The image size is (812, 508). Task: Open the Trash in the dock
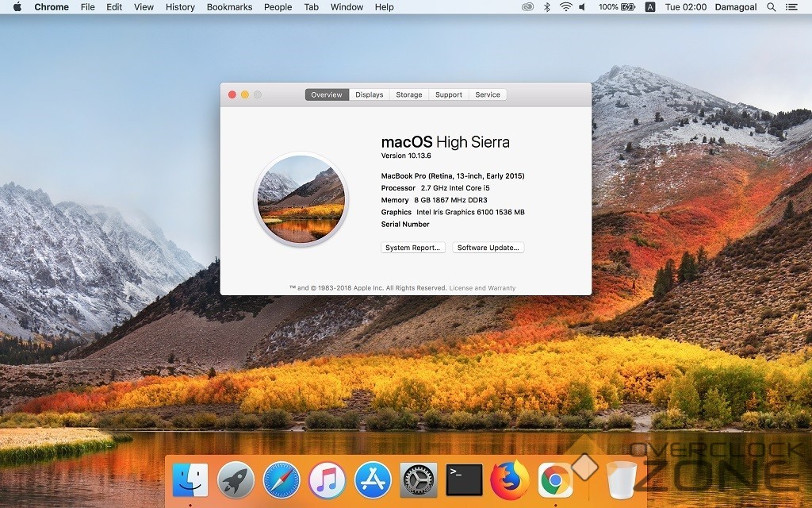click(x=622, y=479)
